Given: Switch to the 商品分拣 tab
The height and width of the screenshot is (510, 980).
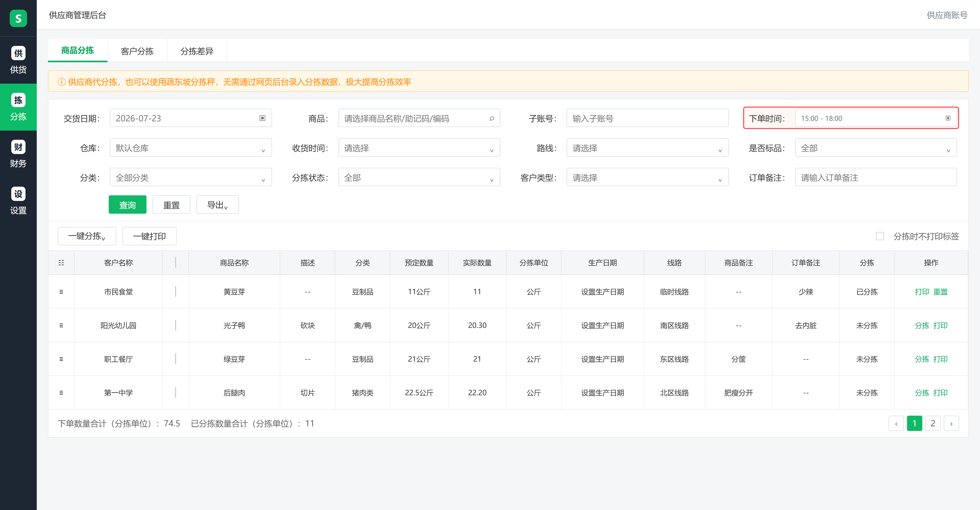Looking at the screenshot, I should pos(78,50).
